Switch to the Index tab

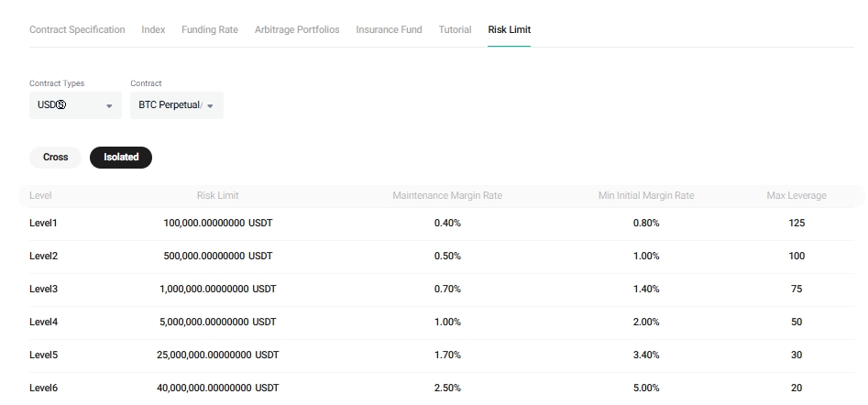(153, 30)
